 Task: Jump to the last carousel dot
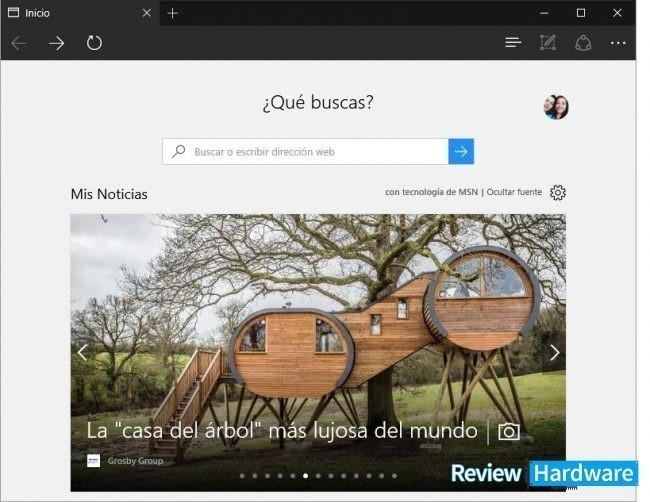point(394,476)
